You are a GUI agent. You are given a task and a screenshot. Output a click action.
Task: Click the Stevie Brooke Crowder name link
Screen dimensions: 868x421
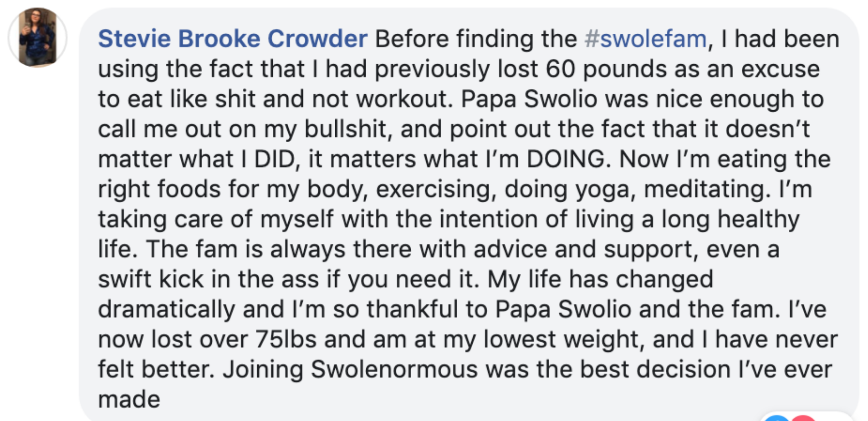[x=233, y=39]
